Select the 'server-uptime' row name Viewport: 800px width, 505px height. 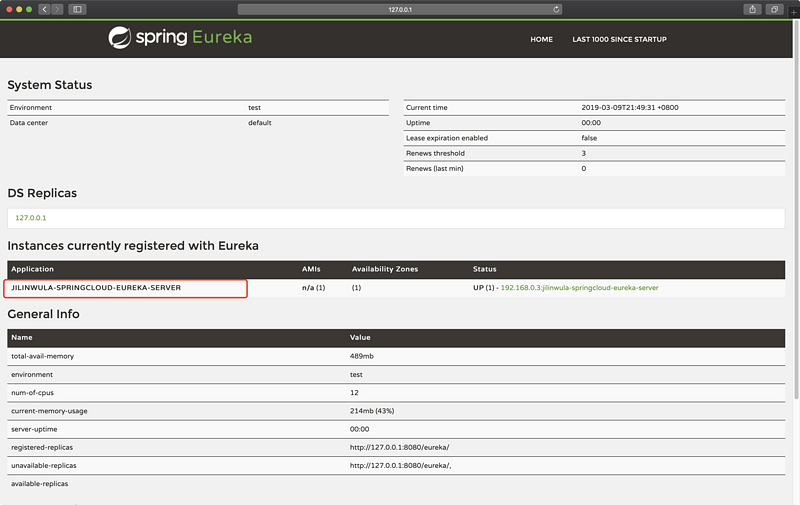pos(34,430)
